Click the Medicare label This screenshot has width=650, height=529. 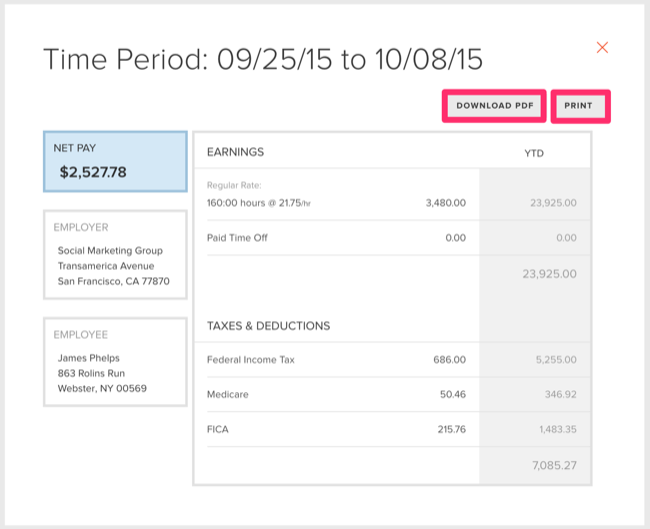(228, 394)
